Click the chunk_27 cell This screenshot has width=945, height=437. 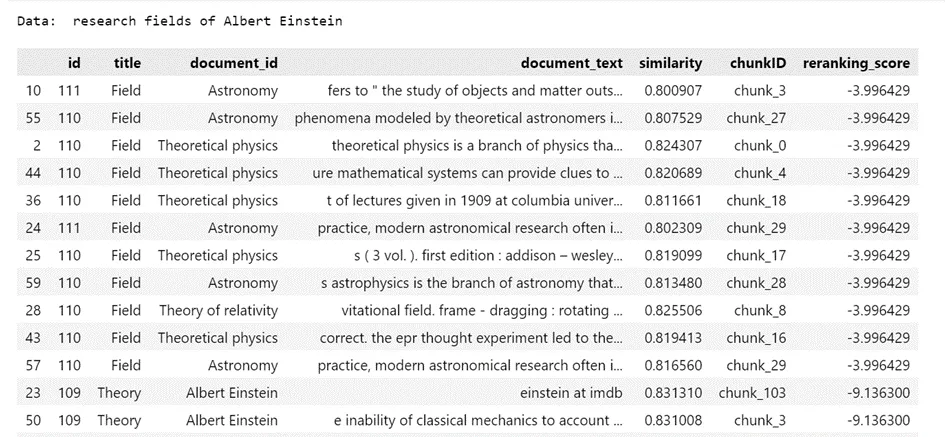pyautogui.click(x=756, y=118)
